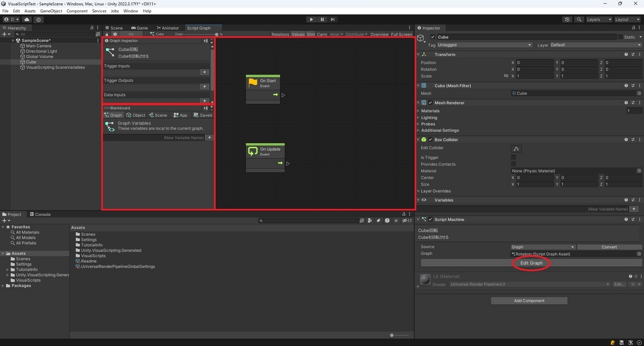This screenshot has width=644, height=346.
Task: Click the Transform help question icon
Action: pyautogui.click(x=626, y=54)
